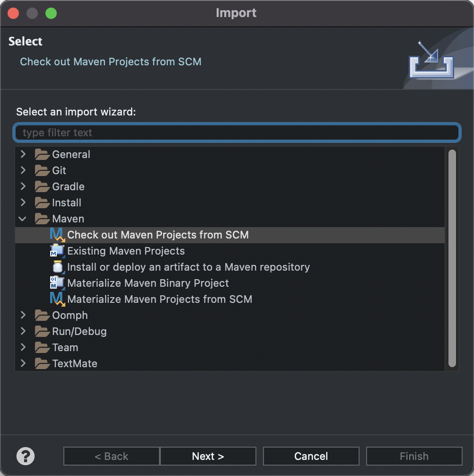This screenshot has height=476, width=474.
Task: Select Materialize Maven Binary Project entry
Action: [x=148, y=283]
